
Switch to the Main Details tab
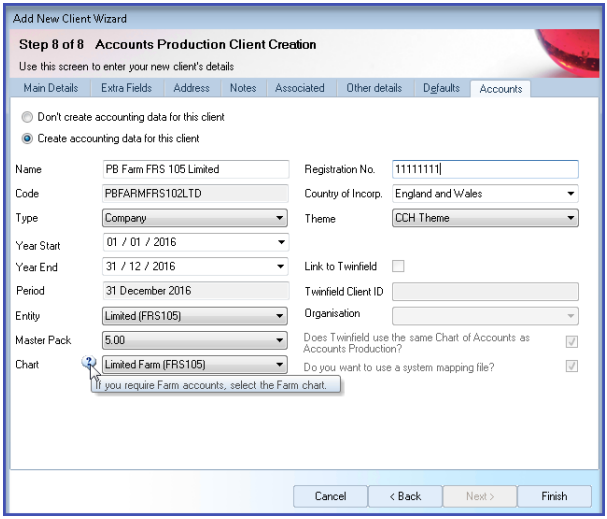(x=51, y=88)
